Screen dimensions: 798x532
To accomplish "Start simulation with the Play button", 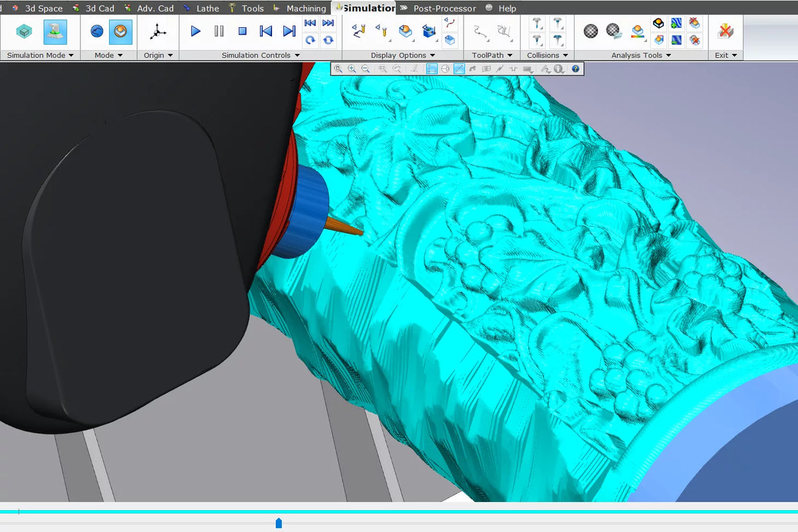I will coord(196,31).
